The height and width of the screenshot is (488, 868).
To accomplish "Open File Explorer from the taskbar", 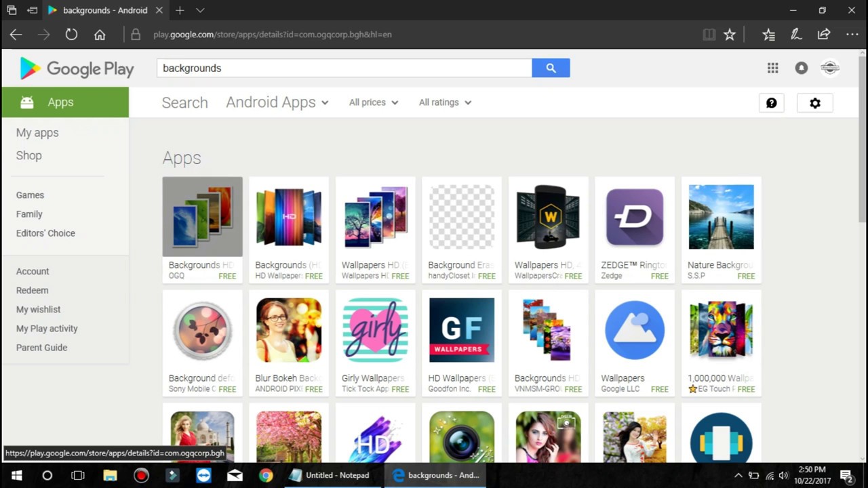I will pos(110,475).
